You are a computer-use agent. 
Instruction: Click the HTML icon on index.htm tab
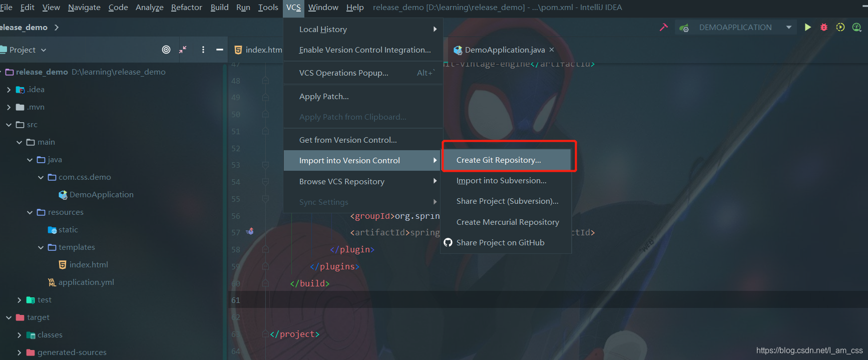(x=238, y=50)
